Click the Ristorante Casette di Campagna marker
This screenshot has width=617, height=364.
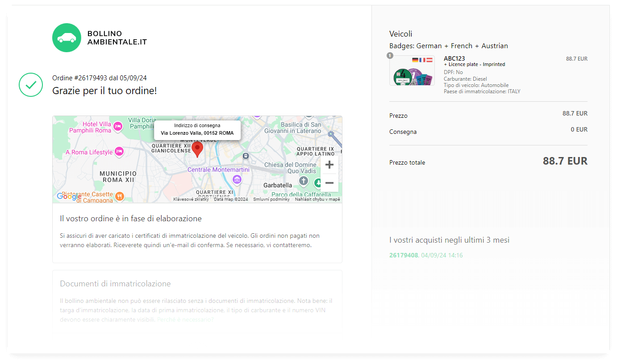click(x=119, y=196)
